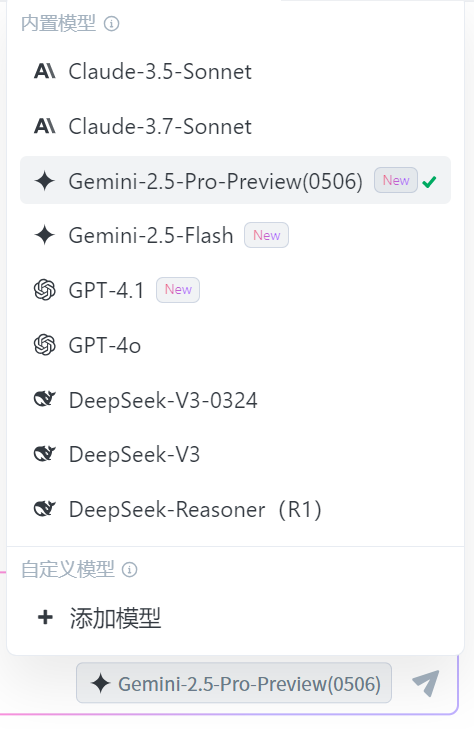This screenshot has height=729, width=474.
Task: Select the Claude-3.5-Sonnet model name
Action: pyautogui.click(x=160, y=72)
